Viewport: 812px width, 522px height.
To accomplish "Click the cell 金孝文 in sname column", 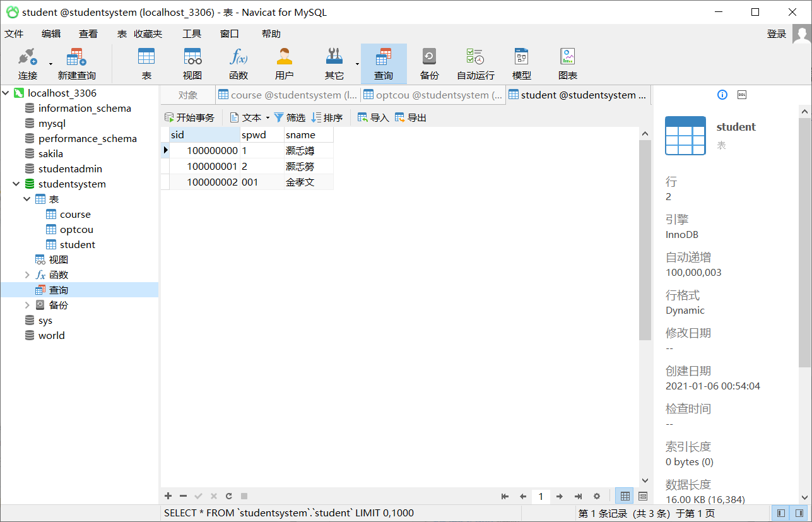I will pos(309,182).
